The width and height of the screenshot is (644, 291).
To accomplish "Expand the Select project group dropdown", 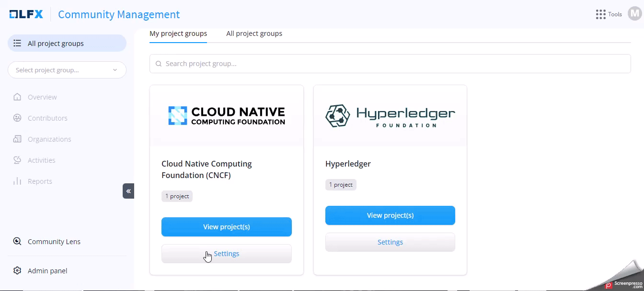I will 67,70.
